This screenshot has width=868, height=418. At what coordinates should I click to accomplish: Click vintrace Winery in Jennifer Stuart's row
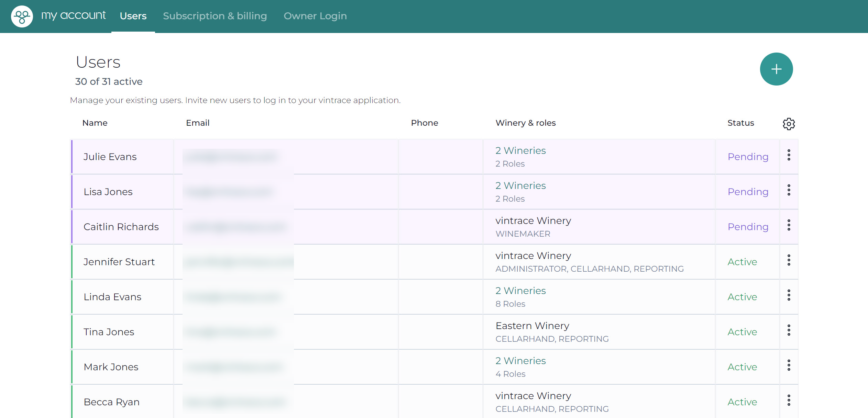pyautogui.click(x=533, y=256)
